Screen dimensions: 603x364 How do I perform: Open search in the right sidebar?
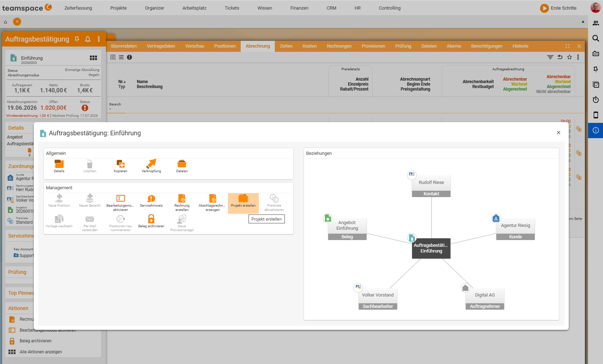(596, 38)
